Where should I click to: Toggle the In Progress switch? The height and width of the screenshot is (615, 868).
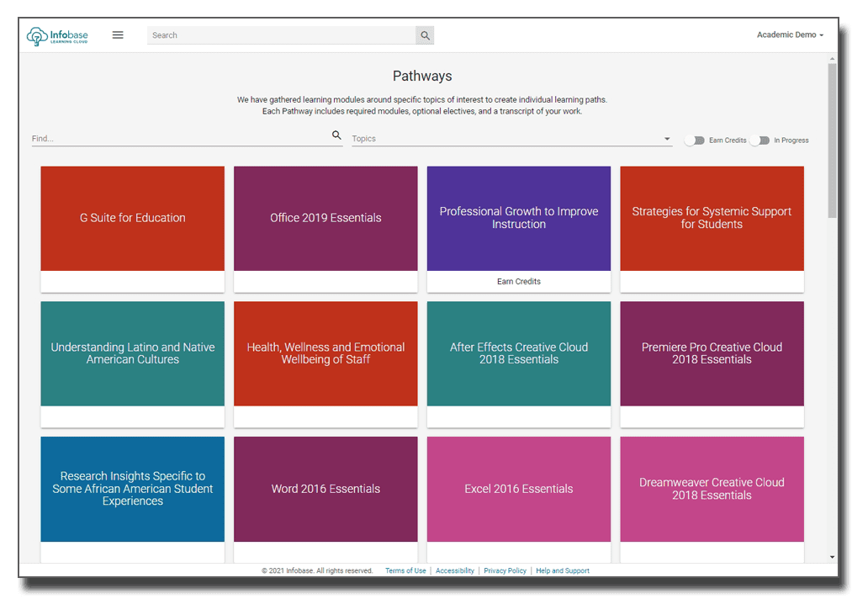760,140
